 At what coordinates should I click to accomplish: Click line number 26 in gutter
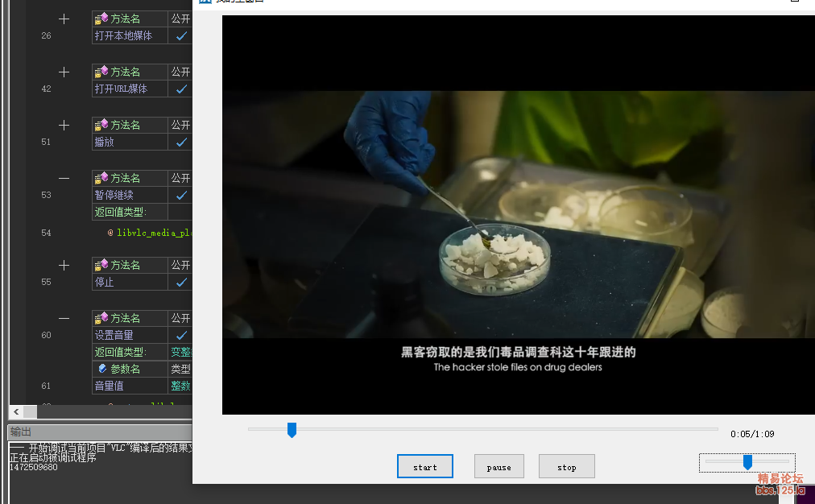pyautogui.click(x=46, y=36)
